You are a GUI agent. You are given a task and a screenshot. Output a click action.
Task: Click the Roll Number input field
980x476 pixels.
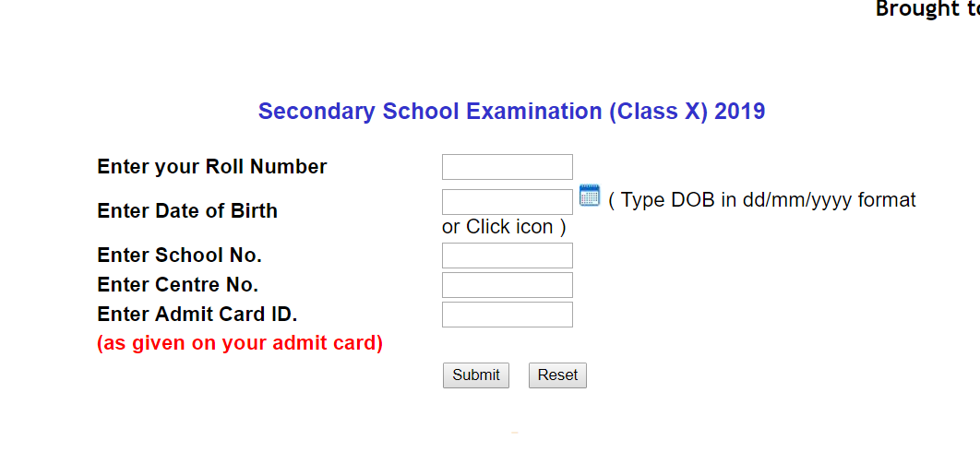507,167
